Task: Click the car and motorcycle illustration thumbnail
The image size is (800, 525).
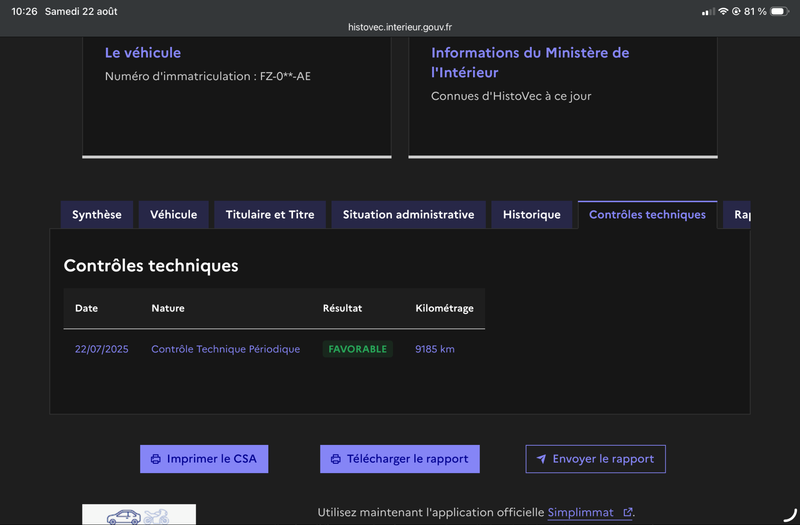Action: tap(139, 515)
